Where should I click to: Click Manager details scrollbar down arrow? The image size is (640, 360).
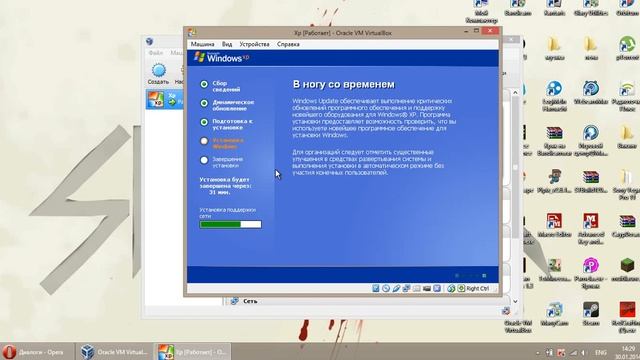(515, 301)
